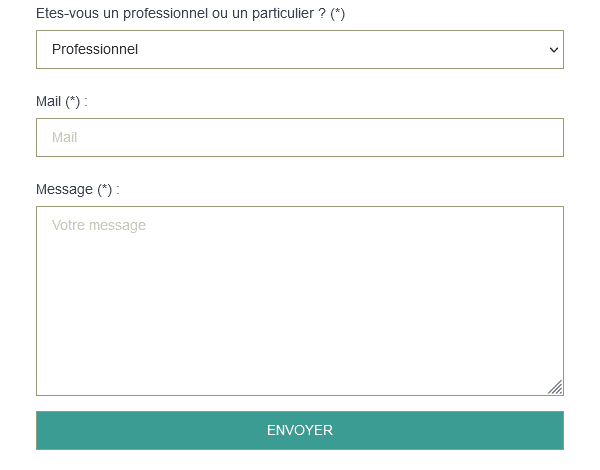Grab the message box corner resize grip
Screen dimensions: 600x470
(x=555, y=387)
